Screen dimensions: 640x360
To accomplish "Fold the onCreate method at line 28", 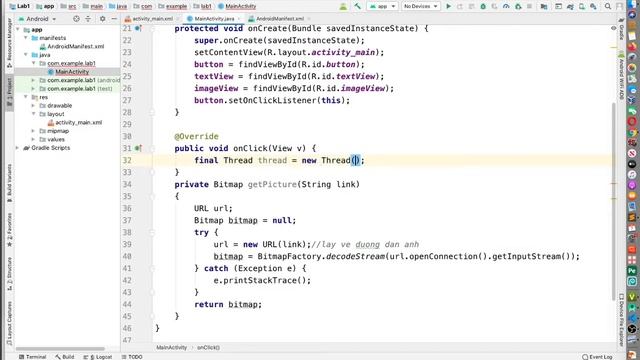I will coord(152,112).
